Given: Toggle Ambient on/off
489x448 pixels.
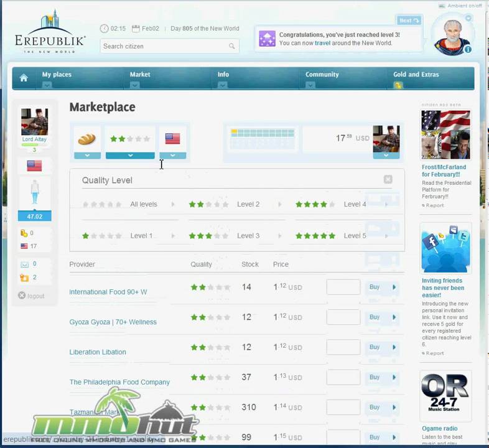Looking at the screenshot, I should 460,6.
